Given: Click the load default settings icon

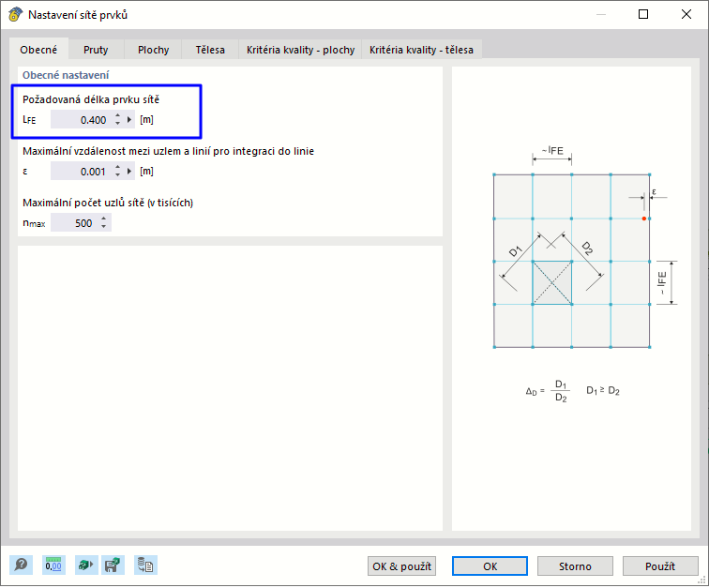Looking at the screenshot, I should coord(86,565).
